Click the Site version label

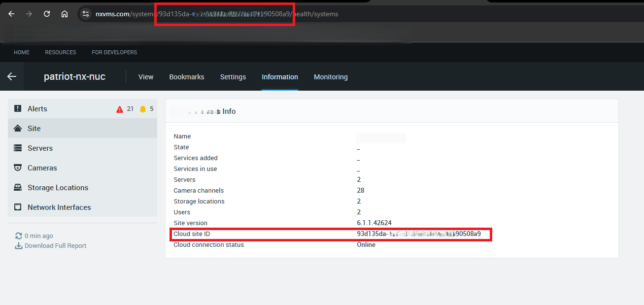click(x=190, y=223)
